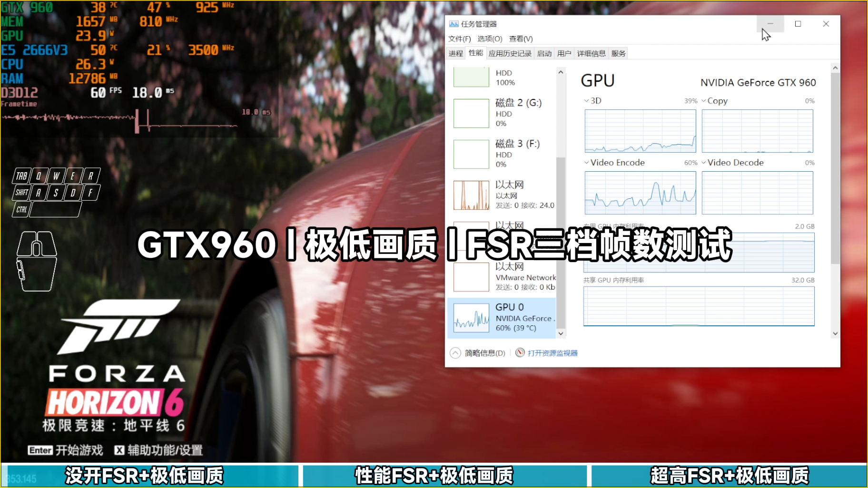The image size is (868, 488).
Task: Switch to the 详细信息 tab
Action: 591,53
